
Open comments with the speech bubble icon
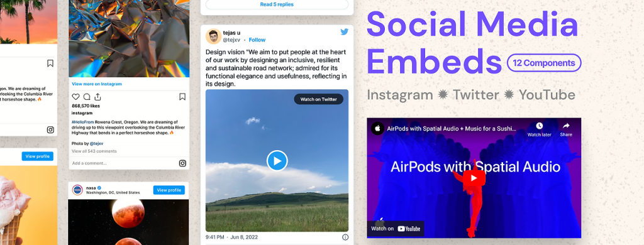coord(87,97)
